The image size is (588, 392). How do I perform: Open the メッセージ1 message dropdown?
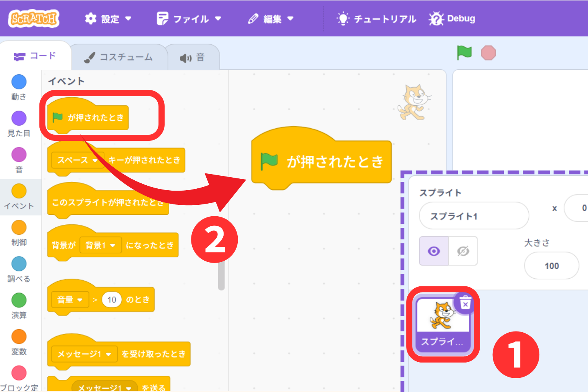(83, 354)
